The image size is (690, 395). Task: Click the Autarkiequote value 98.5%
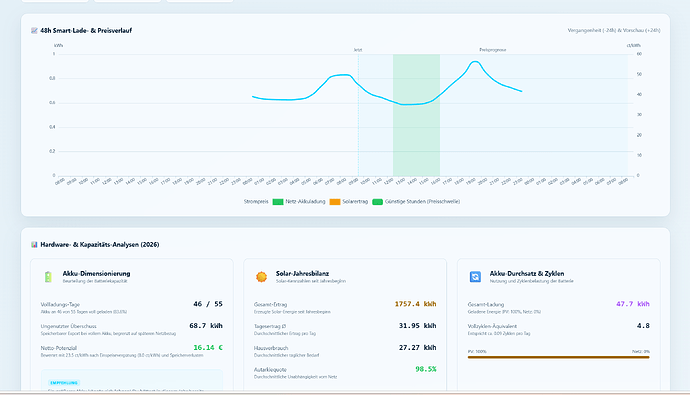[x=426, y=369]
